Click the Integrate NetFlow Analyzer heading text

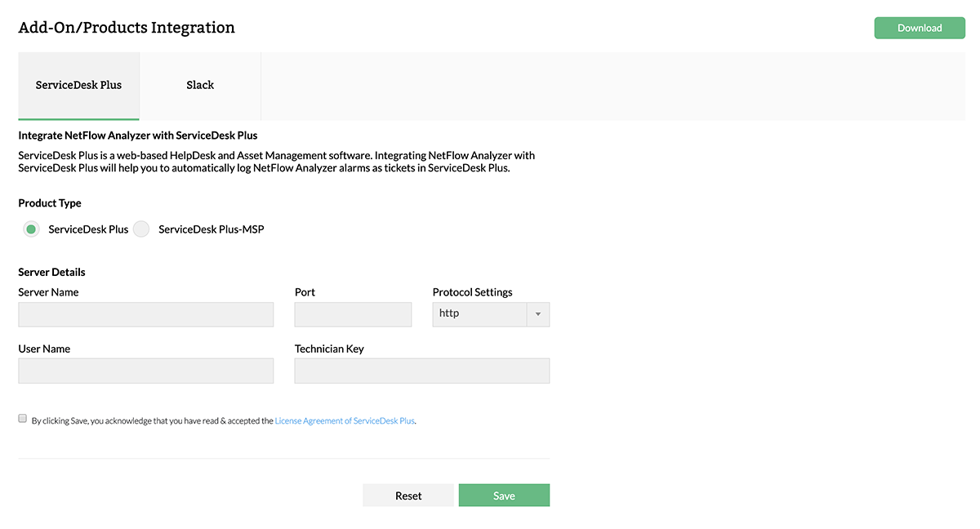pos(137,135)
